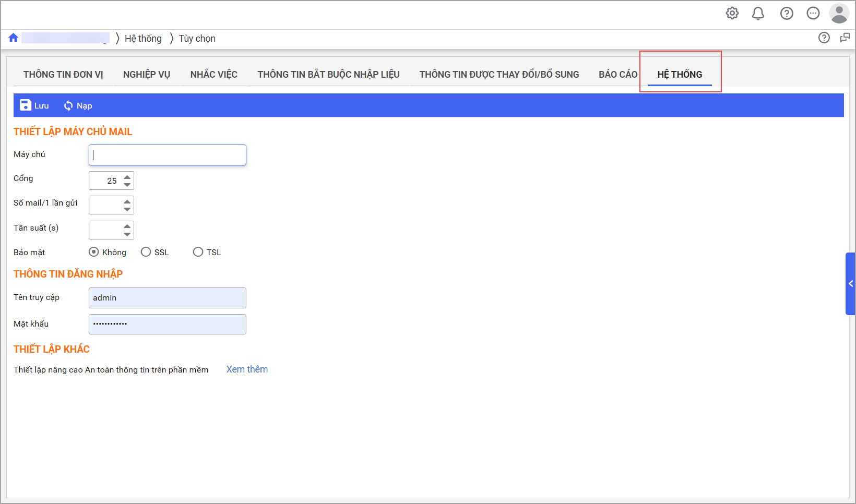Click the Nạp reload icon
Screen dimensions: 856x504
pyautogui.click(x=68, y=106)
